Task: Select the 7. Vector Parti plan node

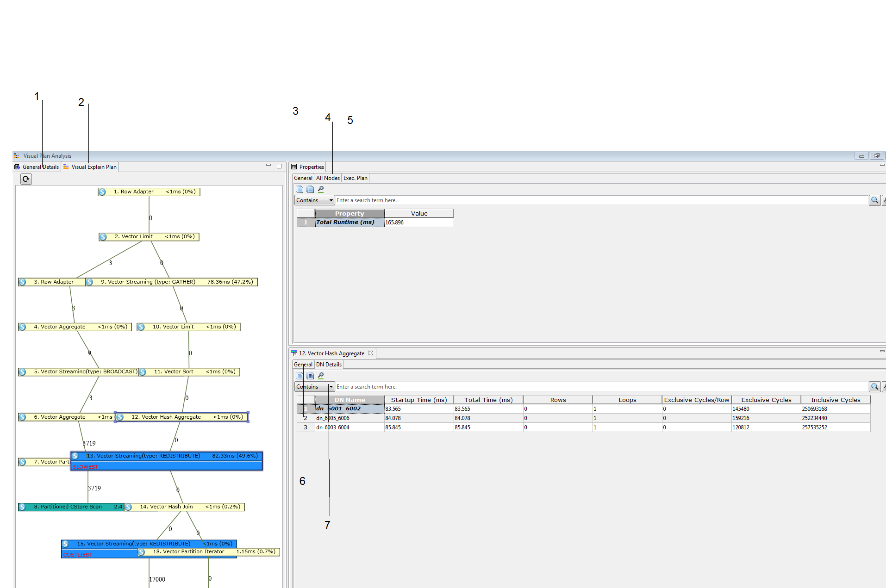Action: point(44,462)
